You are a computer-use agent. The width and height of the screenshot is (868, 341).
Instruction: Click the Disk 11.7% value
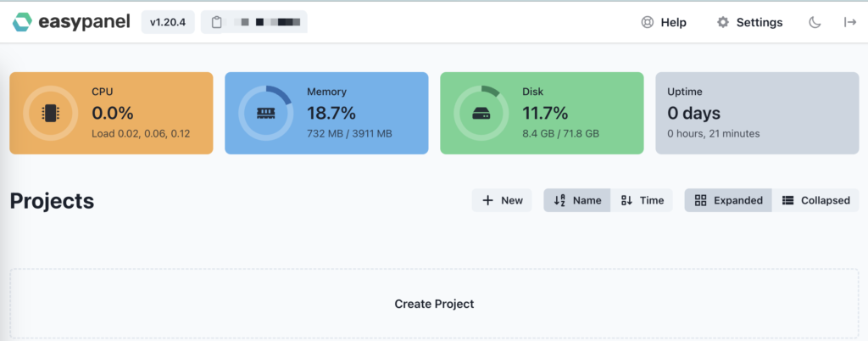(545, 113)
